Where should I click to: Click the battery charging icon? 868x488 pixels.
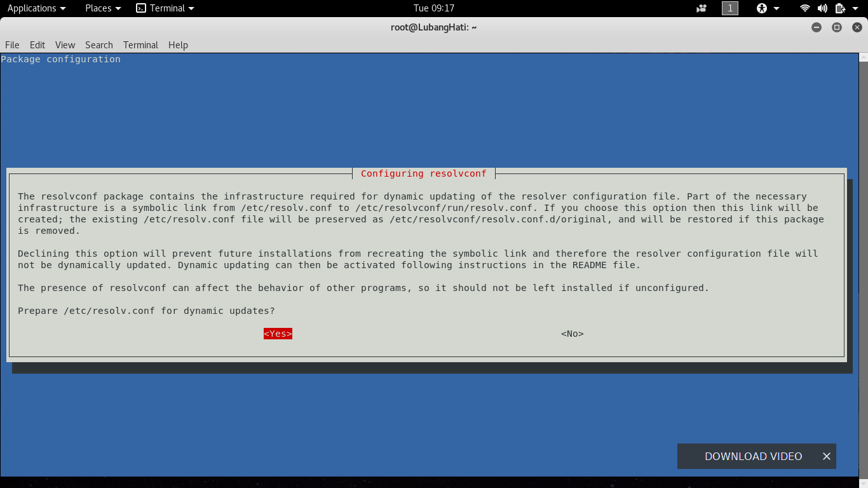[840, 8]
